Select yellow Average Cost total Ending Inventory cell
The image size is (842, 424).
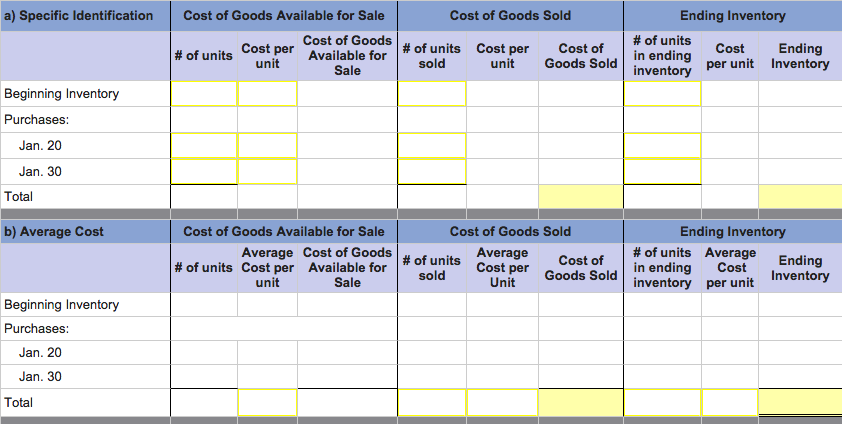point(799,402)
